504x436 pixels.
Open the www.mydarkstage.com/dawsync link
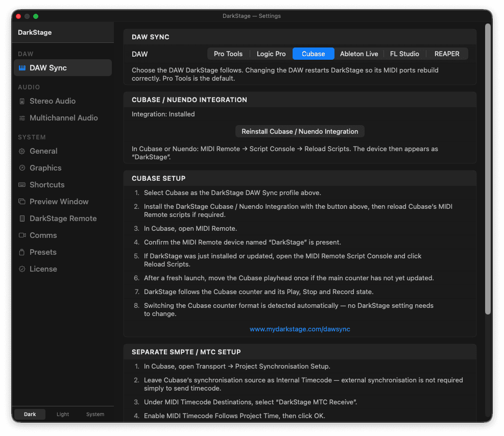300,329
